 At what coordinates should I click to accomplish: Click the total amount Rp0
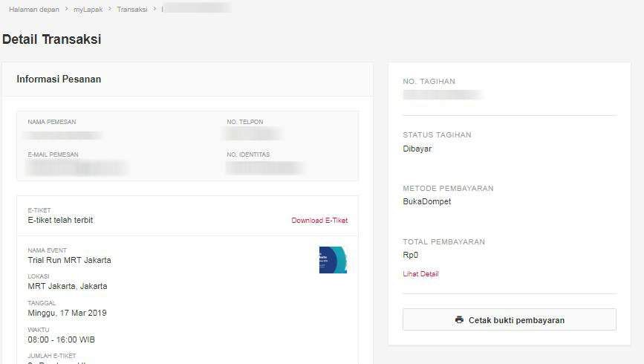tap(410, 255)
